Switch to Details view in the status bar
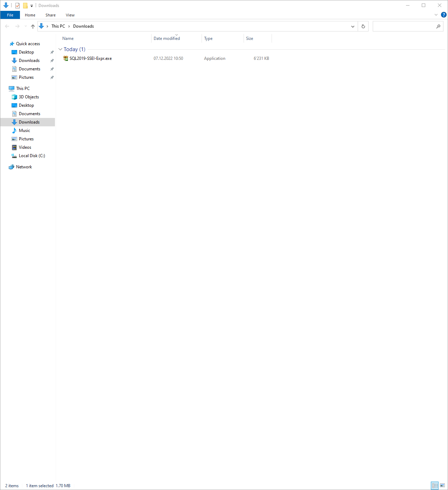Screen dimensions: 448x490 435,485
